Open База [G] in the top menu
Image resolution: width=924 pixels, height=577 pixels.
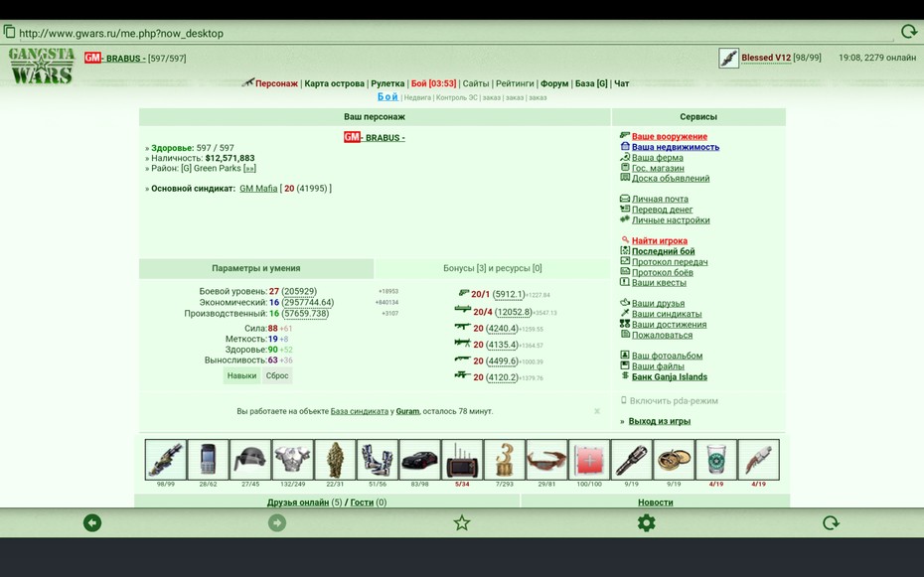pos(591,83)
